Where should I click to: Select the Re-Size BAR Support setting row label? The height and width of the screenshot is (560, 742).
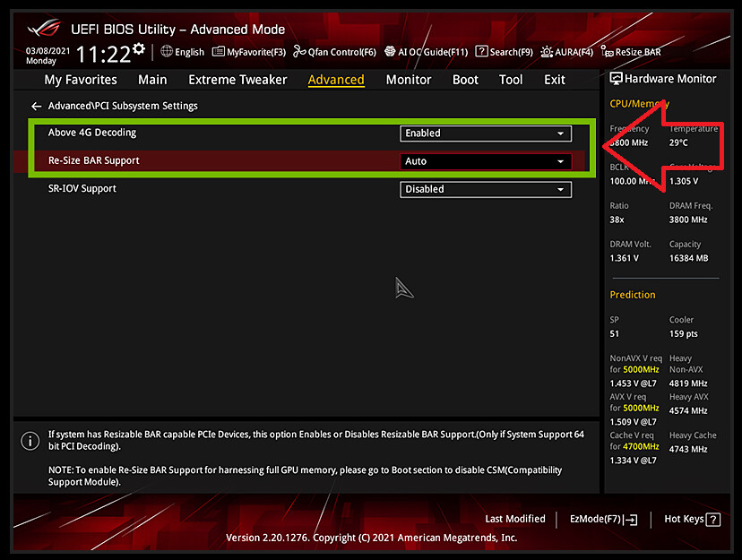tap(94, 161)
